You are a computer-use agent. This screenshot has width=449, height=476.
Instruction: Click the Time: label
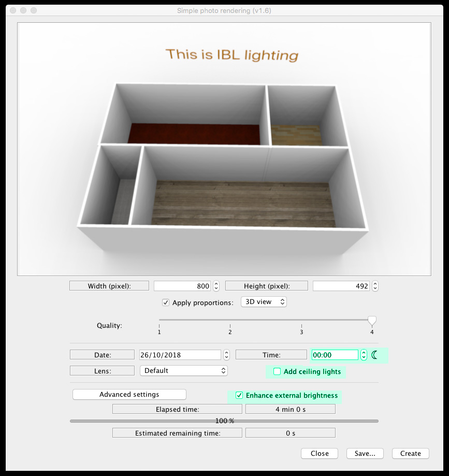point(271,355)
